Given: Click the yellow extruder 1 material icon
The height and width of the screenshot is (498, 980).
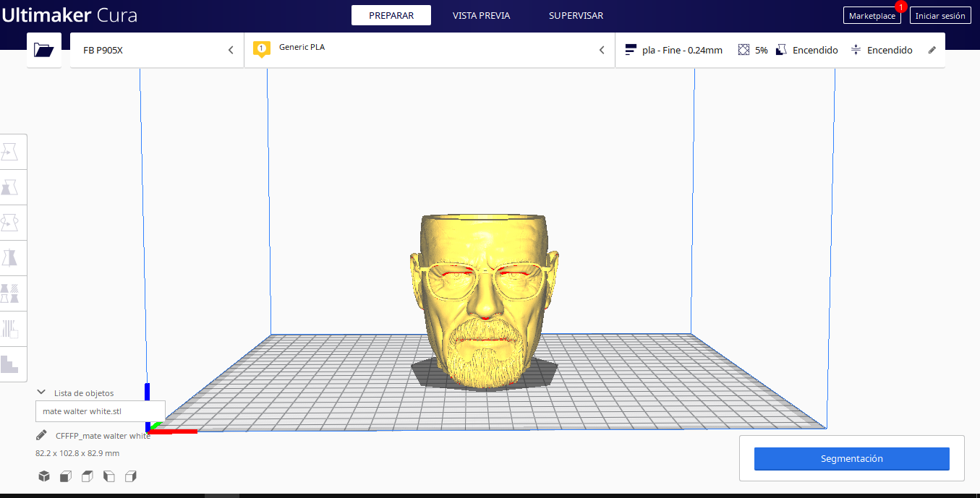Looking at the screenshot, I should pyautogui.click(x=261, y=49).
